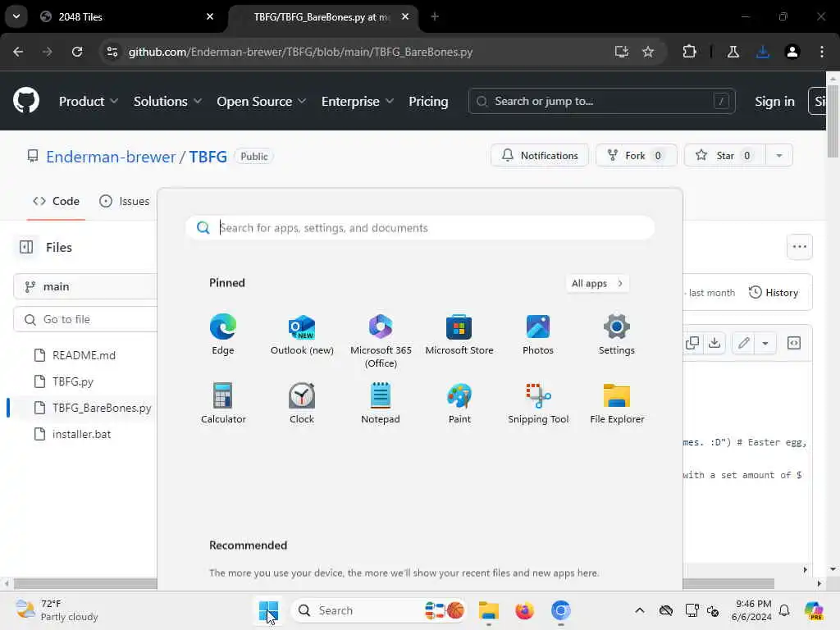
Task: Open Clock app
Action: coord(302,403)
